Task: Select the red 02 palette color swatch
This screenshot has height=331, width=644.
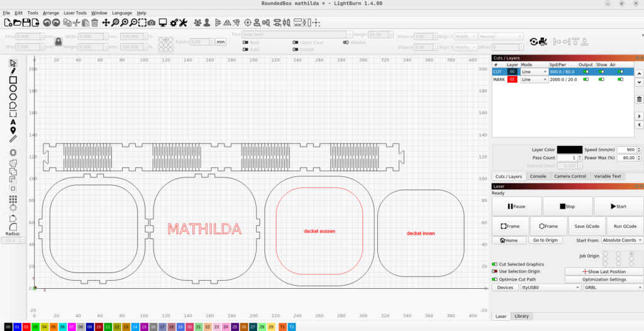Action: coord(26,327)
